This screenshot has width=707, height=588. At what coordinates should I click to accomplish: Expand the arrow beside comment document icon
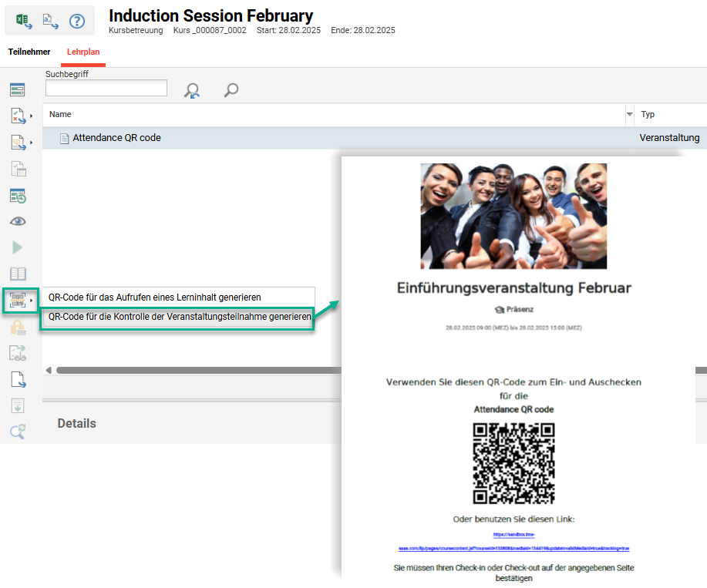coord(31,143)
